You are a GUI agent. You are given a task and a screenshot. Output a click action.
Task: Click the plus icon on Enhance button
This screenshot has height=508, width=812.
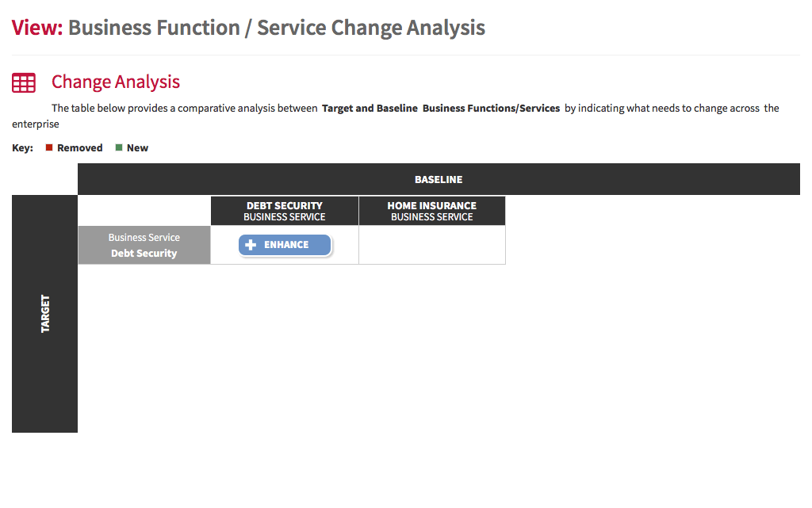[251, 245]
